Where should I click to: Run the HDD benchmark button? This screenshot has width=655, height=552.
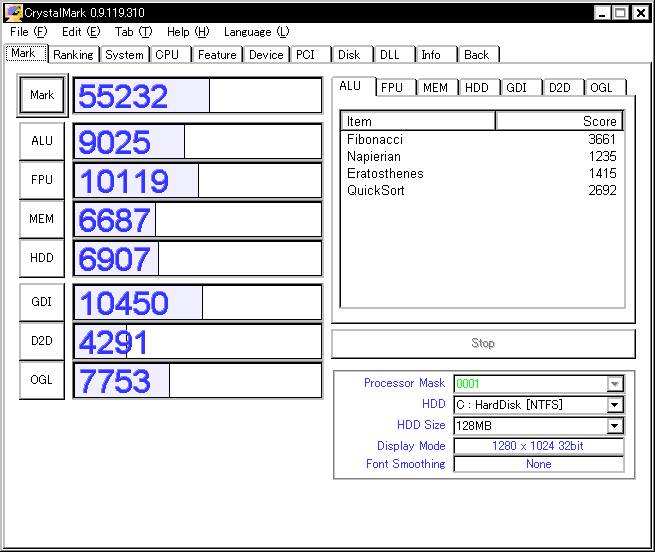click(x=42, y=257)
